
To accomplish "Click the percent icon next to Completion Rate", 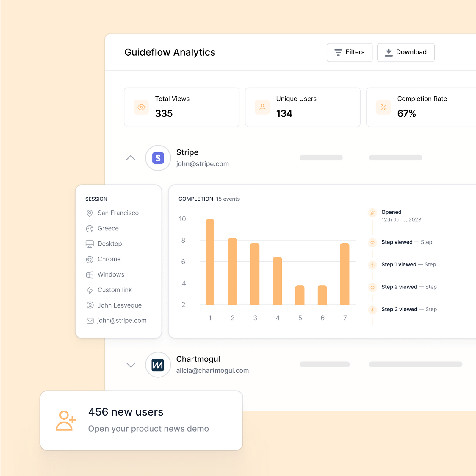I will (383, 107).
